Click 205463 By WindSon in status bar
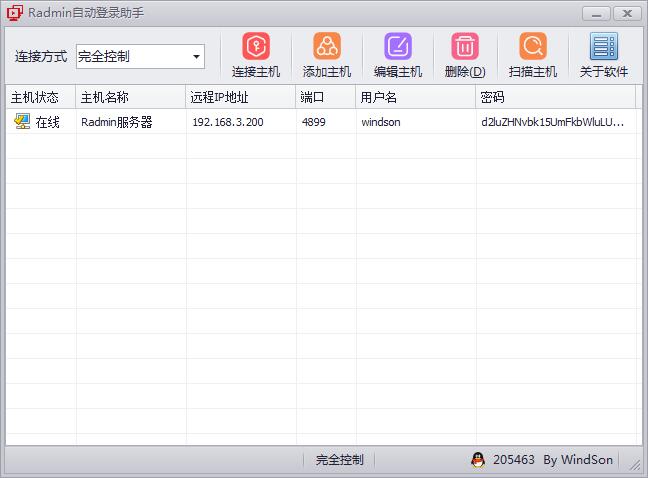 (553, 460)
